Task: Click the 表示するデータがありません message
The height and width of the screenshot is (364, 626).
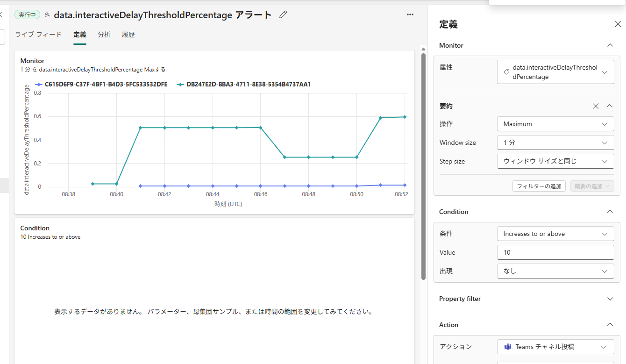Action: [213, 312]
